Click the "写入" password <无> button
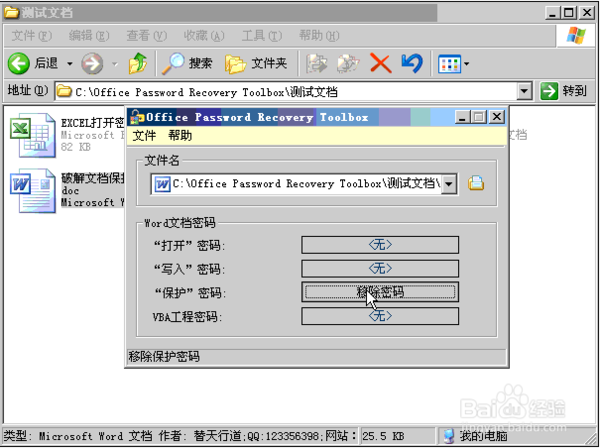This screenshot has width=600, height=448. coord(380,269)
